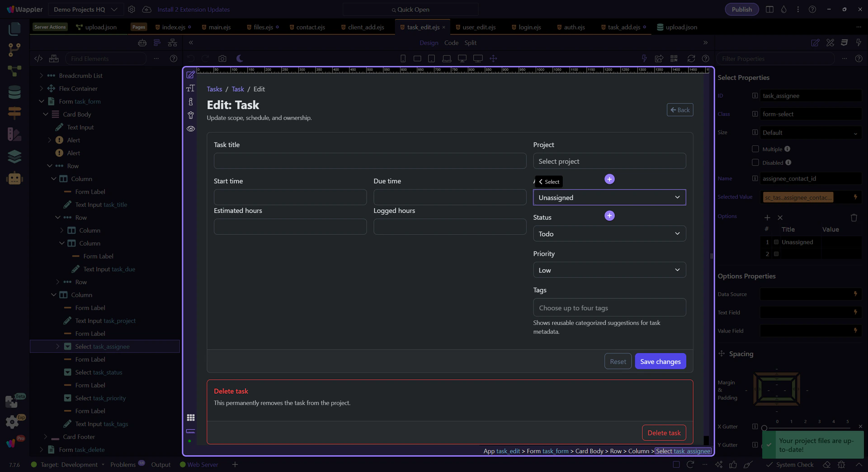Expand the Breadcrumb List tree node

point(42,76)
